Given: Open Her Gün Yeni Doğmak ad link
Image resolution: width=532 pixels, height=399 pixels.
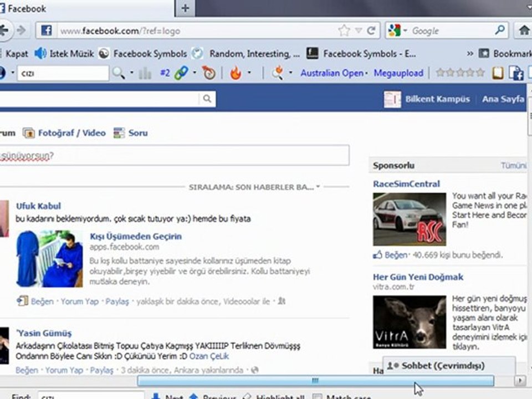Looking at the screenshot, I should coord(418,277).
